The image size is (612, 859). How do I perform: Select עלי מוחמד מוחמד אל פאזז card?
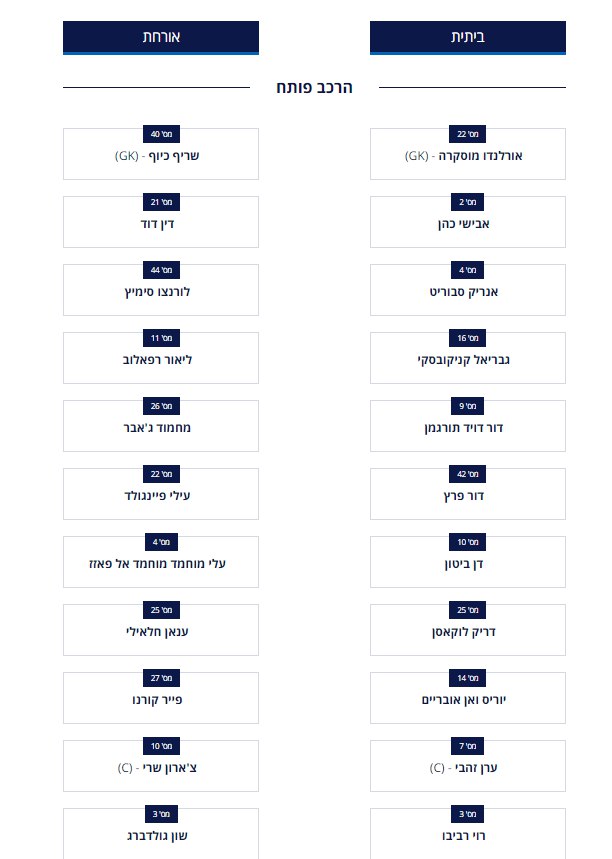[160, 563]
